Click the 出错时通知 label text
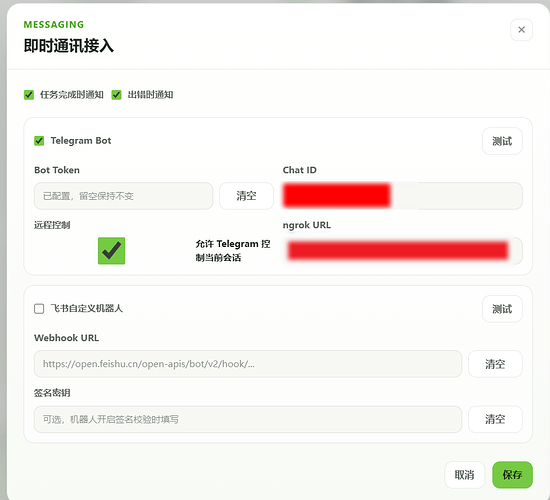Image resolution: width=550 pixels, height=500 pixels. coord(150,95)
